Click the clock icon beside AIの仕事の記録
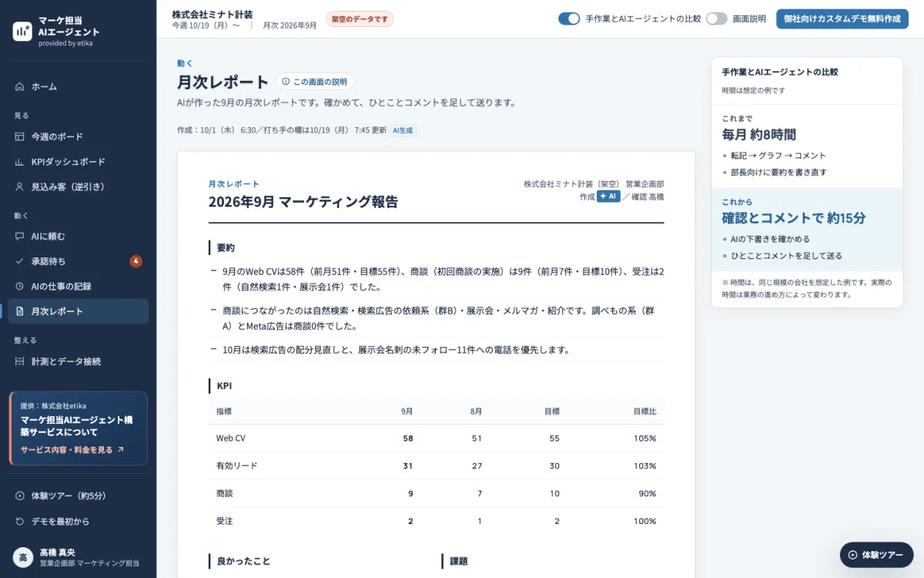Screen dimensions: 924x578 click(20, 286)
